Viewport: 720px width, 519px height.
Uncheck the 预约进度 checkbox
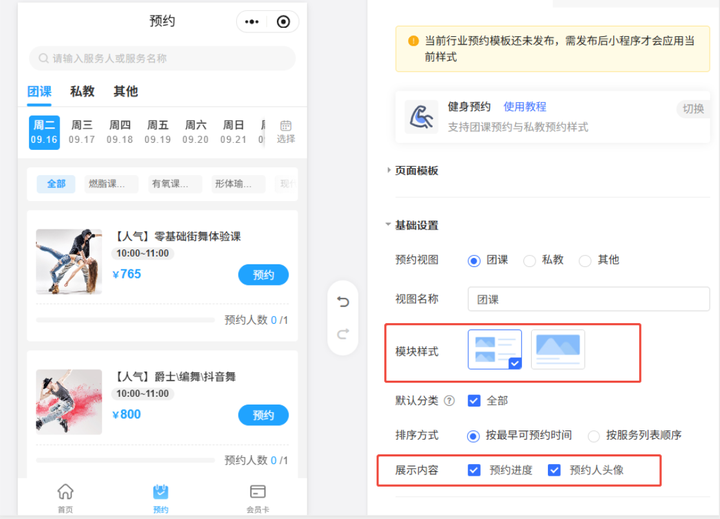point(475,469)
